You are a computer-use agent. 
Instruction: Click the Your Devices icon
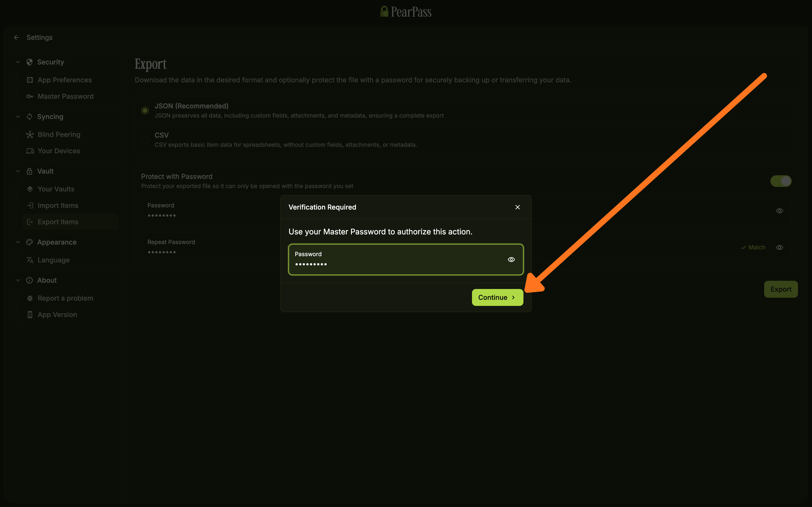tap(30, 151)
